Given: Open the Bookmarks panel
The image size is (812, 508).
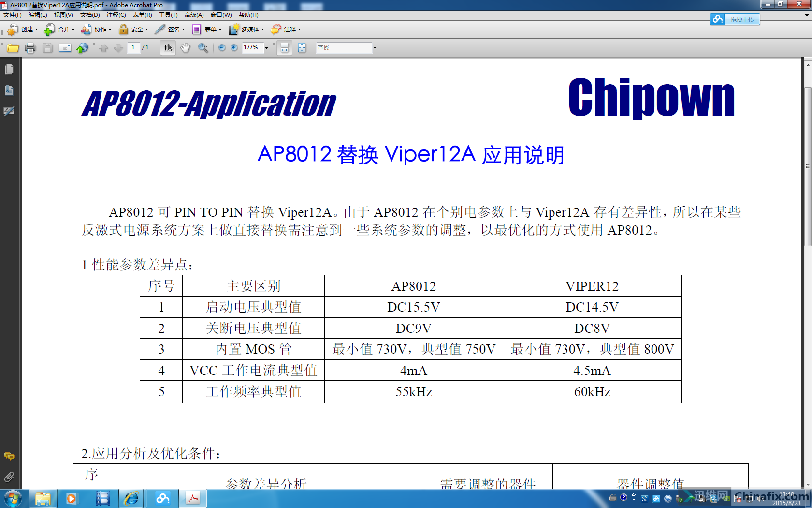Looking at the screenshot, I should point(9,90).
